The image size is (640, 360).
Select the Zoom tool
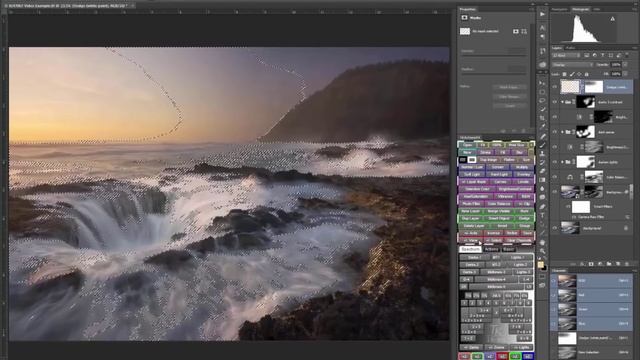click(x=542, y=251)
